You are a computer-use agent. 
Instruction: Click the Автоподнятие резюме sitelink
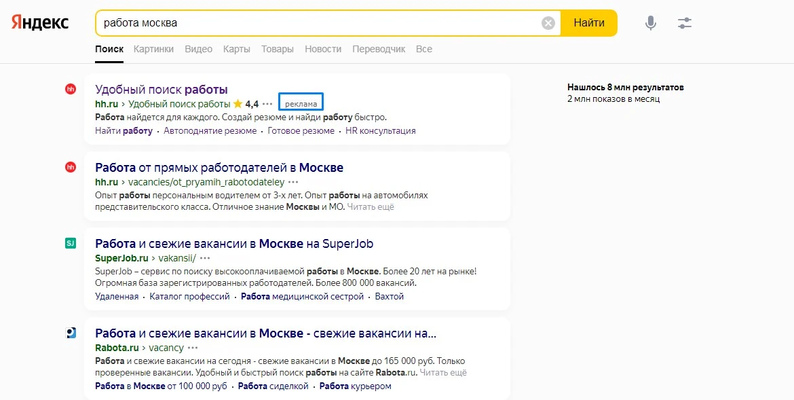[x=210, y=131]
